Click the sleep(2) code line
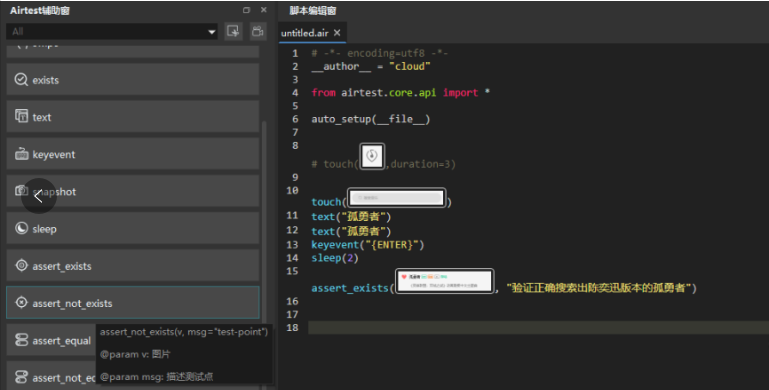The image size is (769, 390). pyautogui.click(x=335, y=258)
